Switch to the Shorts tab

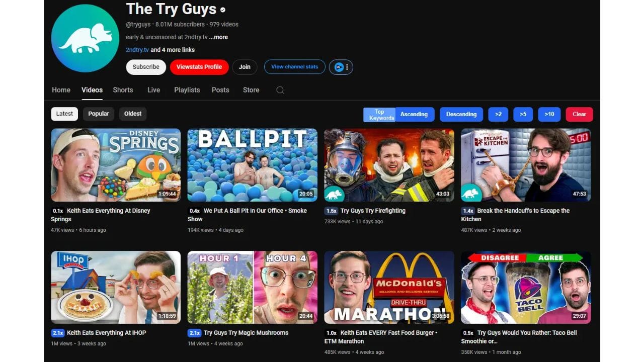pyautogui.click(x=123, y=90)
